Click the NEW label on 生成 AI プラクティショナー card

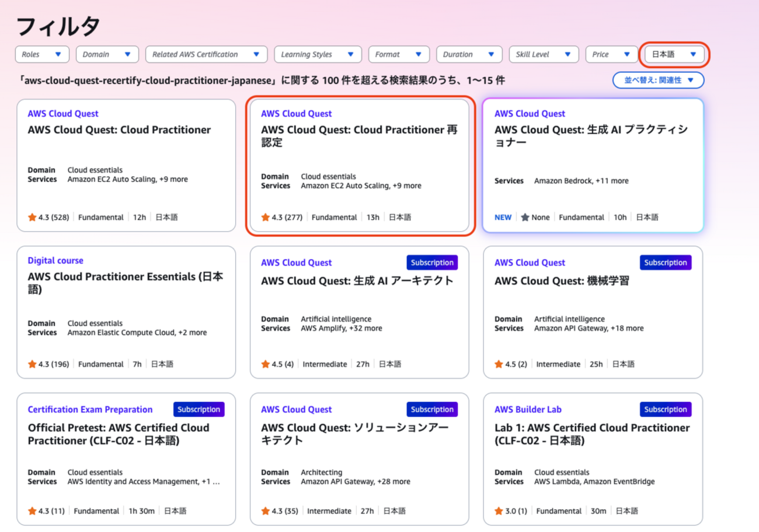[x=503, y=217]
